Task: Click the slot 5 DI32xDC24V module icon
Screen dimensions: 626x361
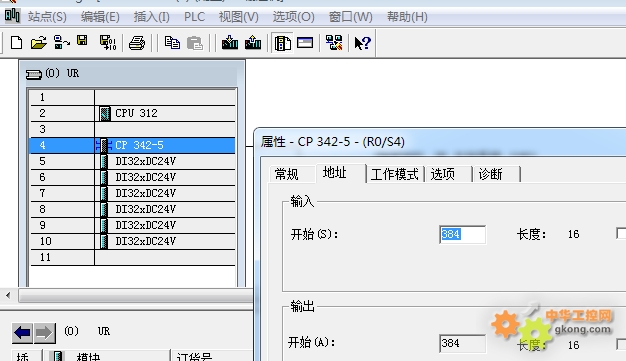Action: click(104, 161)
